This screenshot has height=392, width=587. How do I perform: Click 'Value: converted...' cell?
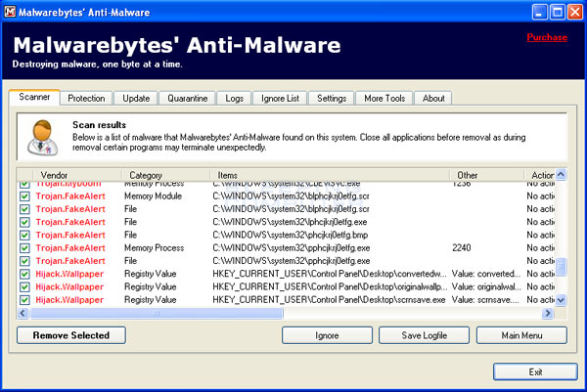pos(485,274)
